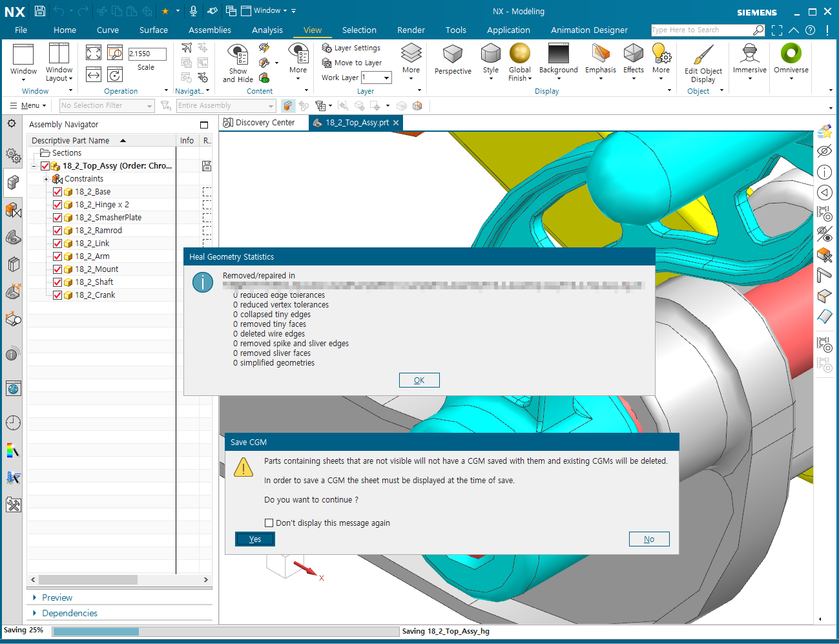This screenshot has height=644, width=839.
Task: Switch to the Analysis ribbon tab
Action: click(x=267, y=30)
